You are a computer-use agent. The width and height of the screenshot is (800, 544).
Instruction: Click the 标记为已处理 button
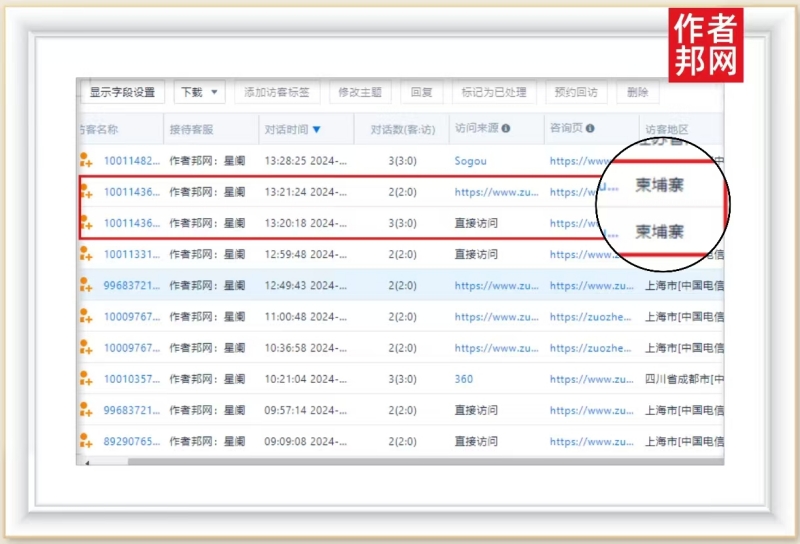pos(494,92)
